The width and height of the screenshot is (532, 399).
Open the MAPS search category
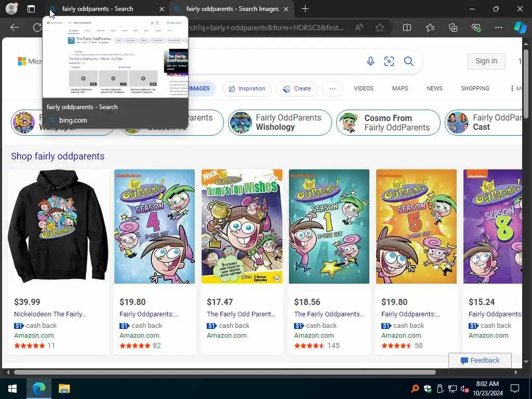[x=400, y=88]
